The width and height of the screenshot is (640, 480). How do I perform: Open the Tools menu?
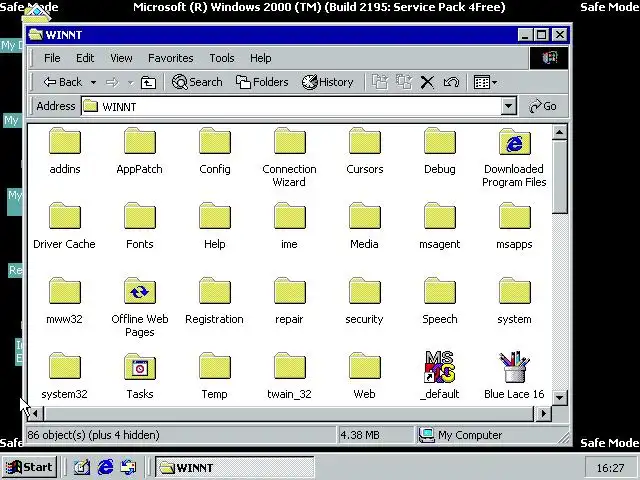pos(222,58)
